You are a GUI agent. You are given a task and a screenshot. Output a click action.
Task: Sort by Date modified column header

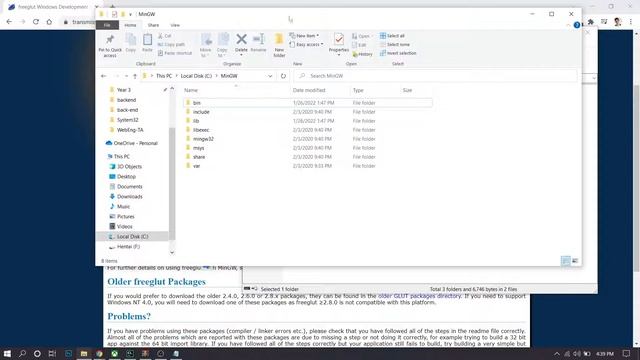(309, 90)
